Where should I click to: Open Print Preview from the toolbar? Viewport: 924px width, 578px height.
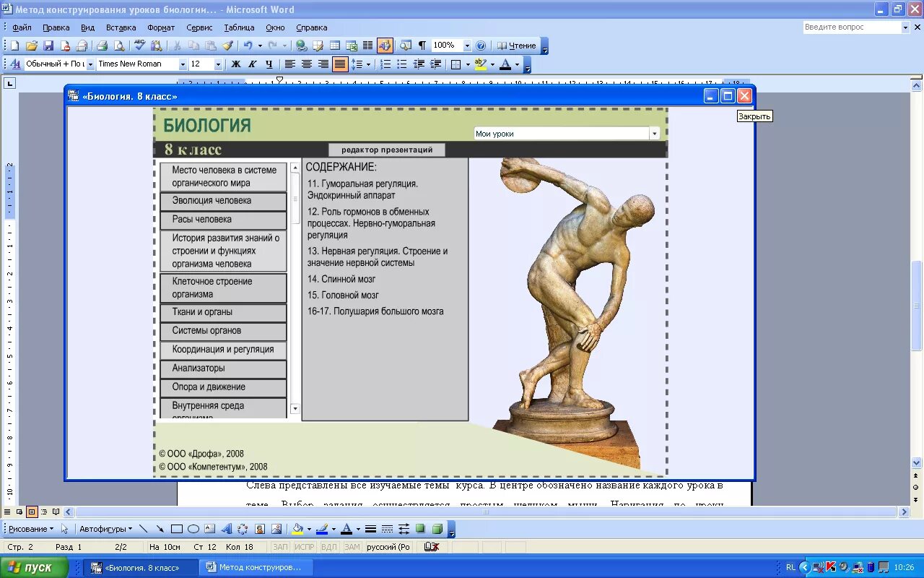click(x=119, y=46)
